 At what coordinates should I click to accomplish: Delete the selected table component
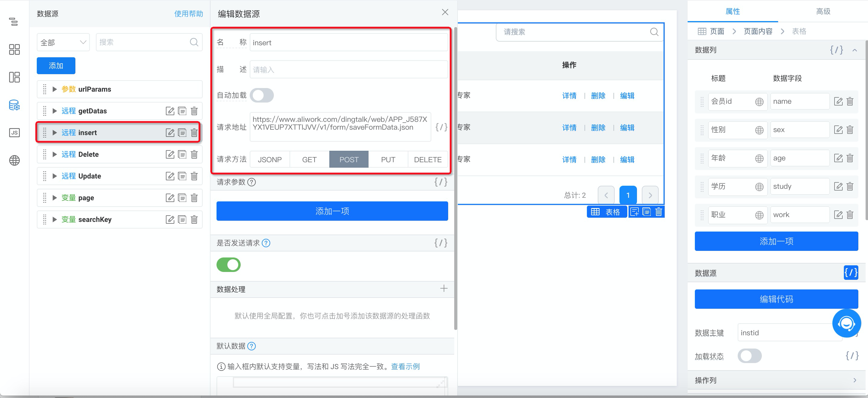[658, 212]
